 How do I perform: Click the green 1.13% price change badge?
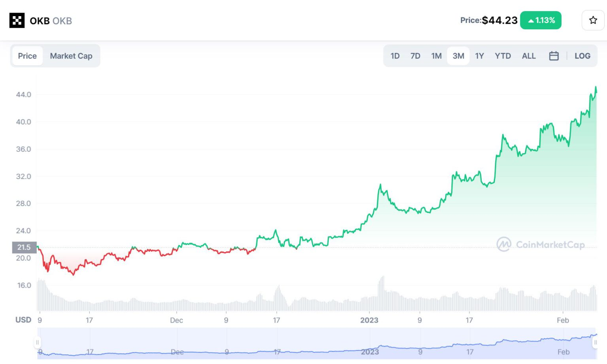coord(541,21)
